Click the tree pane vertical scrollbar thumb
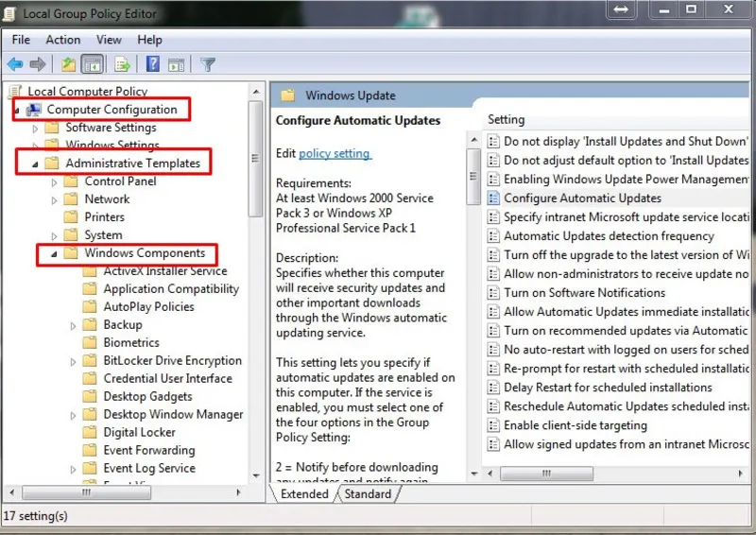756x535 pixels. click(255, 158)
